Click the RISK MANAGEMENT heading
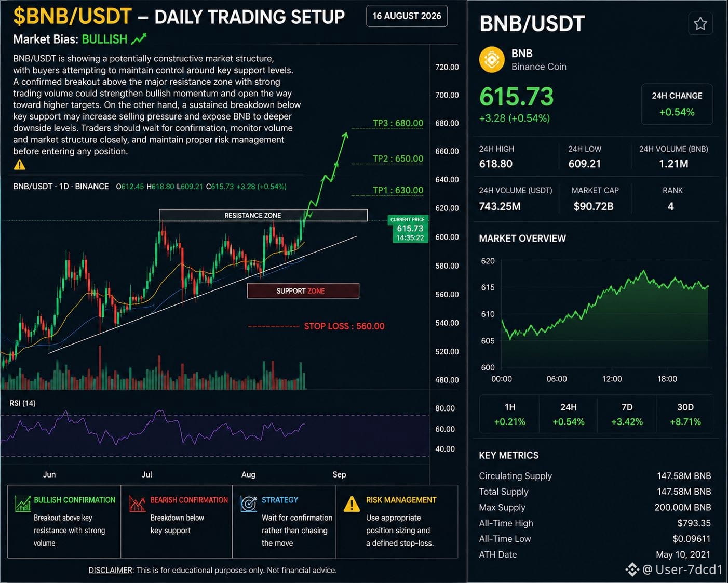728x583 pixels. [401, 500]
